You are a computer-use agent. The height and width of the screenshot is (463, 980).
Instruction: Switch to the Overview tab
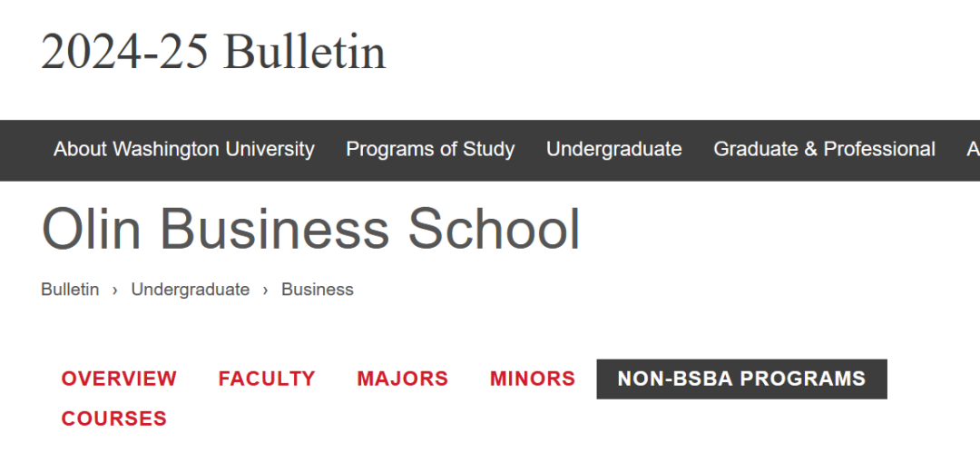click(119, 379)
